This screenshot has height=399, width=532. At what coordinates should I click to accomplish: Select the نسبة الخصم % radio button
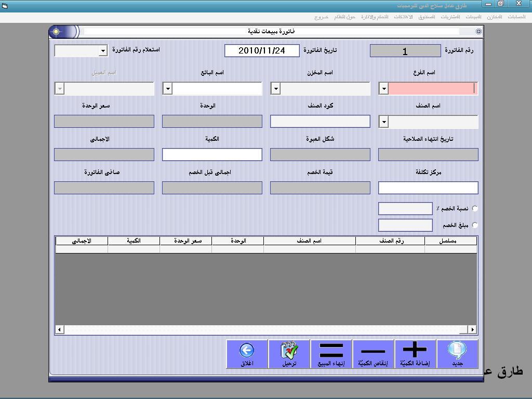click(x=475, y=208)
